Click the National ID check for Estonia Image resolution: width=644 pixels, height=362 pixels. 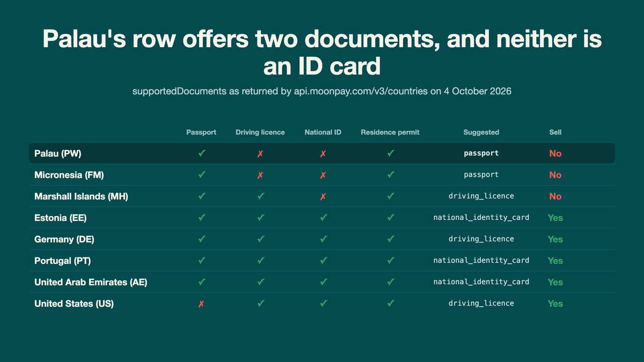pos(323,218)
